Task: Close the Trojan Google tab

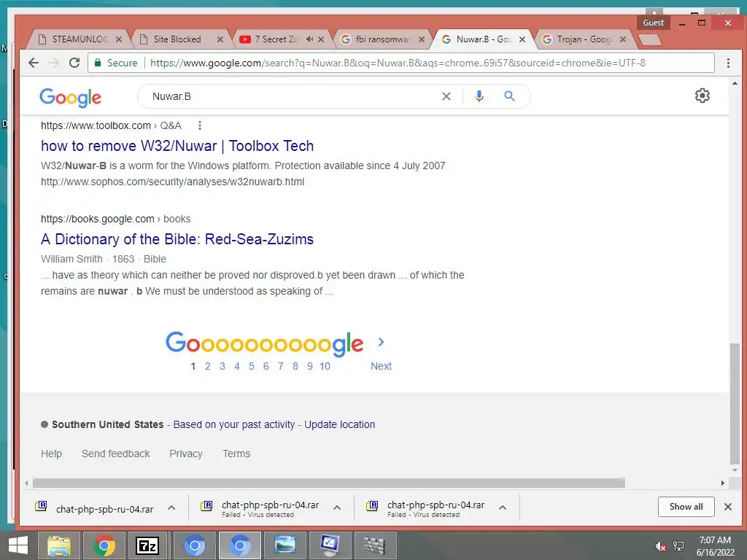Action: click(x=623, y=39)
